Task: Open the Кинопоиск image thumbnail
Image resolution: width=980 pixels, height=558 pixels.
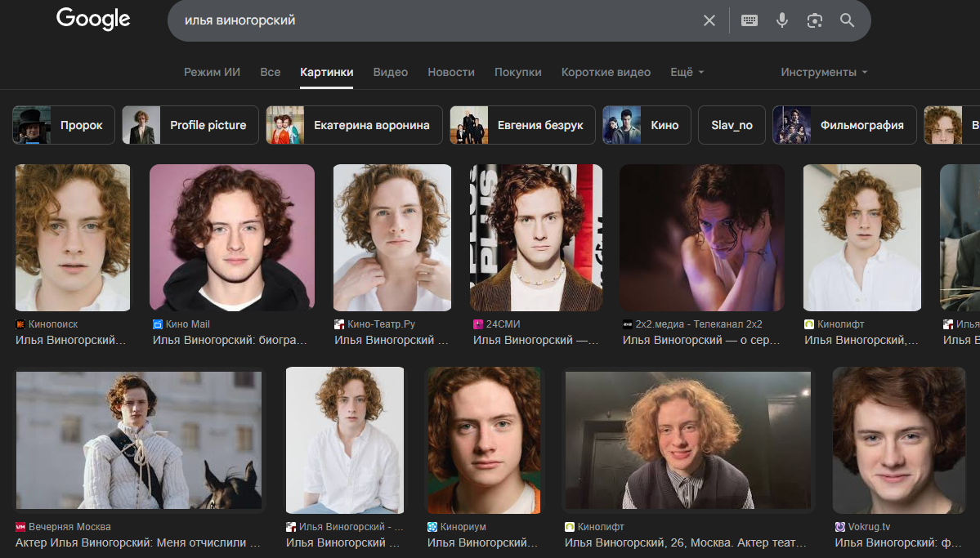Action: point(73,238)
